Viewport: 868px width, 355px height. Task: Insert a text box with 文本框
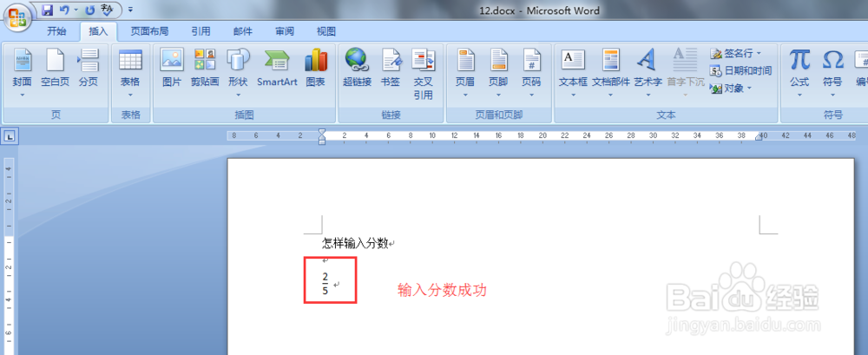point(573,73)
